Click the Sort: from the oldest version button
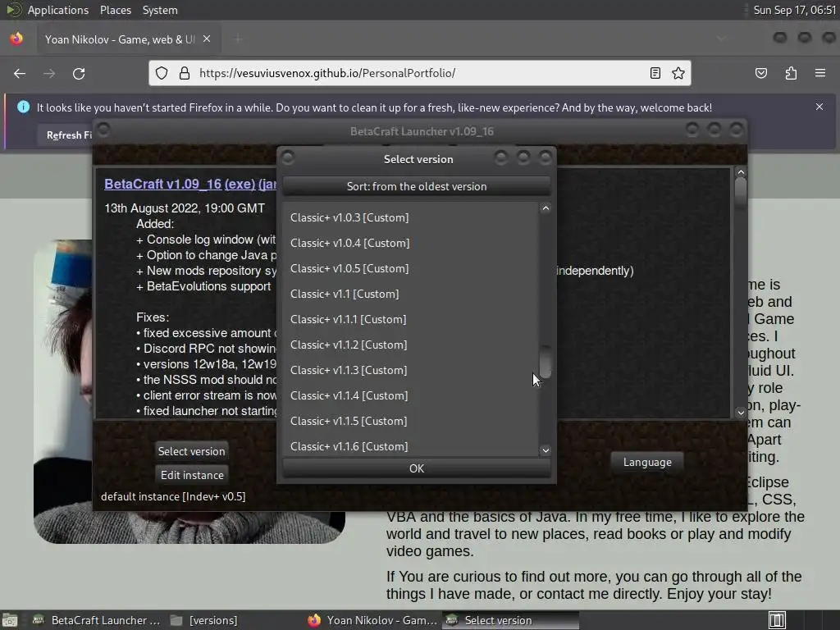This screenshot has height=630, width=840. click(416, 186)
